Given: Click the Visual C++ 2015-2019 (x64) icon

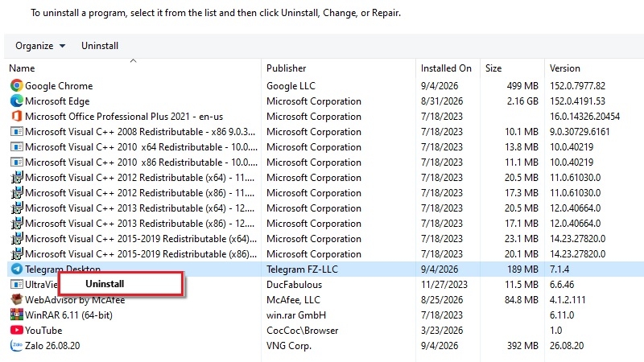Looking at the screenshot, I should click(16, 239).
